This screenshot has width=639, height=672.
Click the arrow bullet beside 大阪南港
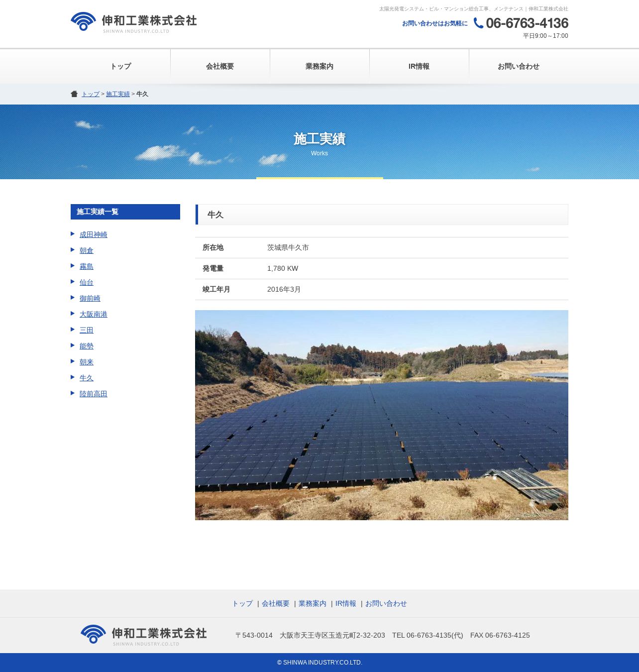pyautogui.click(x=73, y=314)
